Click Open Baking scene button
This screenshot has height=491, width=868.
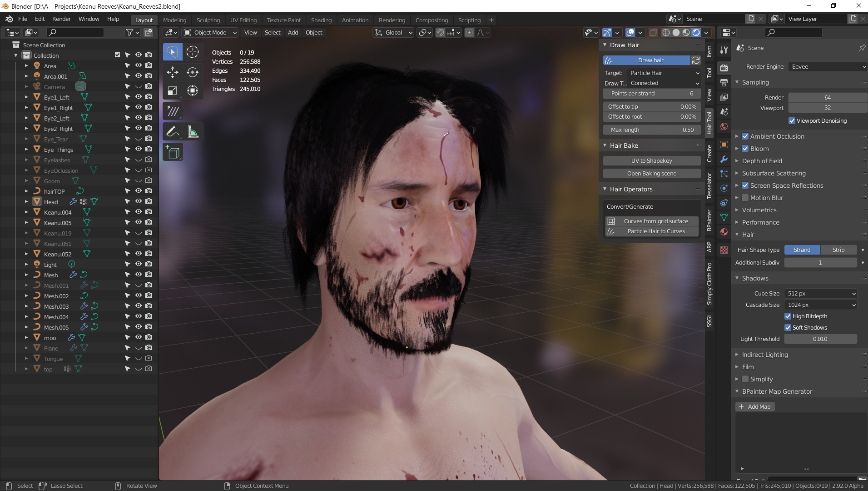tap(652, 173)
